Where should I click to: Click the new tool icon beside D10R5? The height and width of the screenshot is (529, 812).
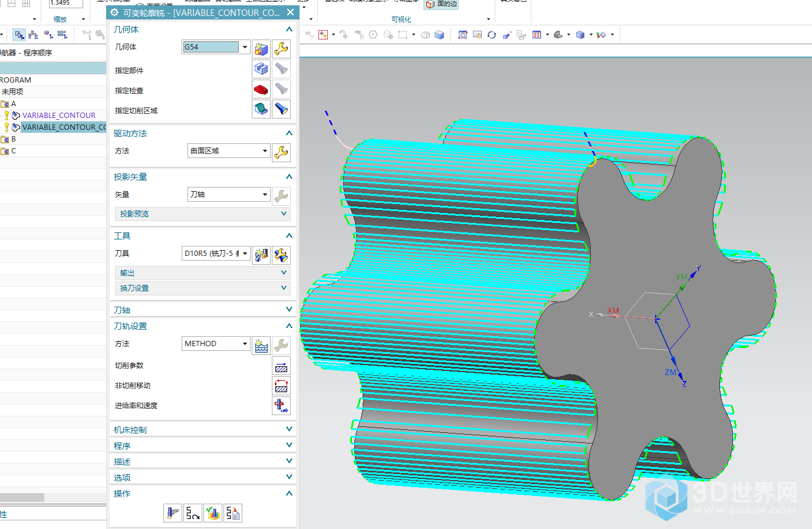point(261,255)
